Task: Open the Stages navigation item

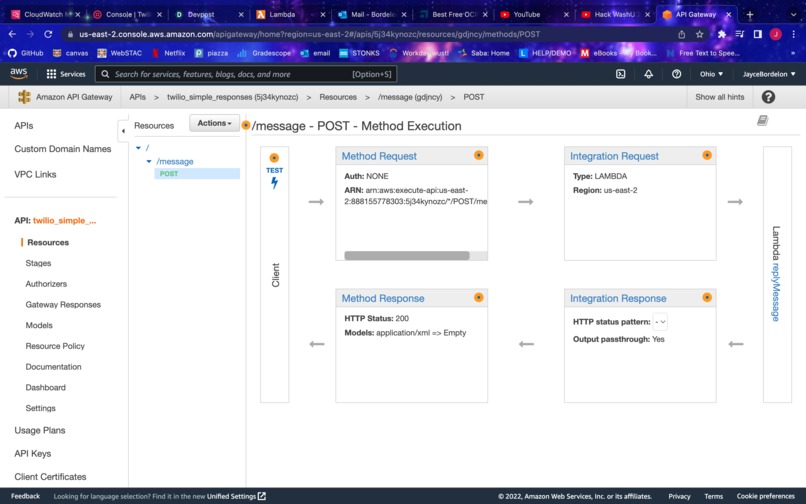Action: [38, 263]
